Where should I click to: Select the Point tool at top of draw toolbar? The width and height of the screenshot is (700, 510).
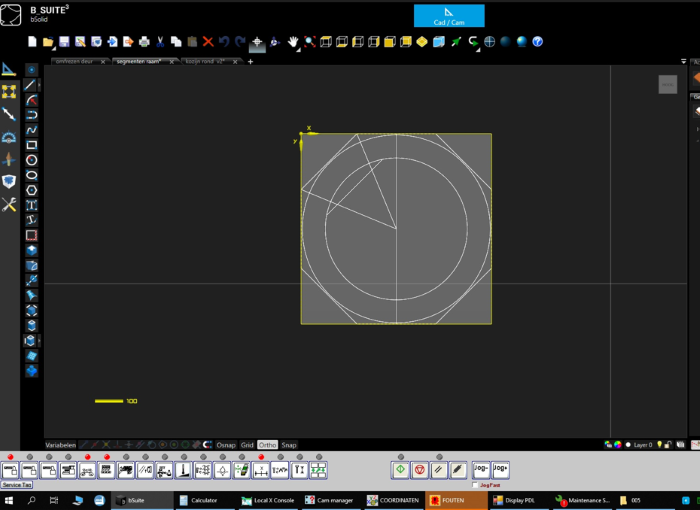pos(31,70)
